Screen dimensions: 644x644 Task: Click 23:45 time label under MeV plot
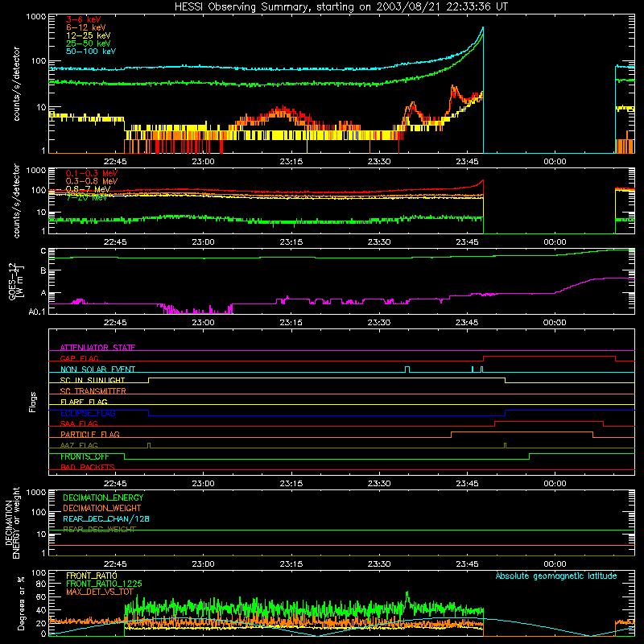pyautogui.click(x=467, y=242)
